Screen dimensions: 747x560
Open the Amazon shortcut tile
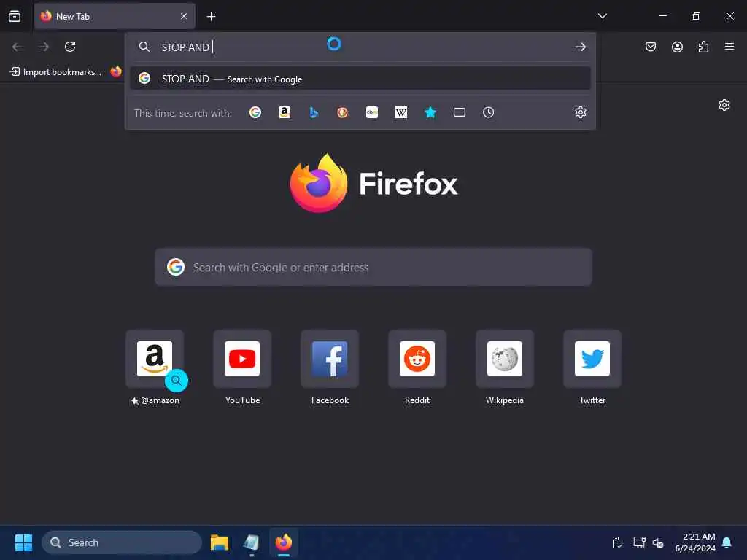click(155, 359)
